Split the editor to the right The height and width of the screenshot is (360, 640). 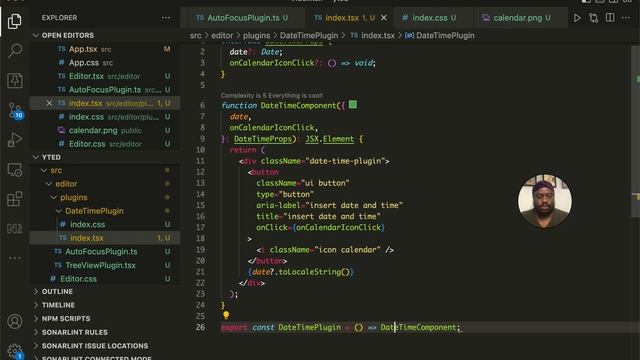point(610,18)
